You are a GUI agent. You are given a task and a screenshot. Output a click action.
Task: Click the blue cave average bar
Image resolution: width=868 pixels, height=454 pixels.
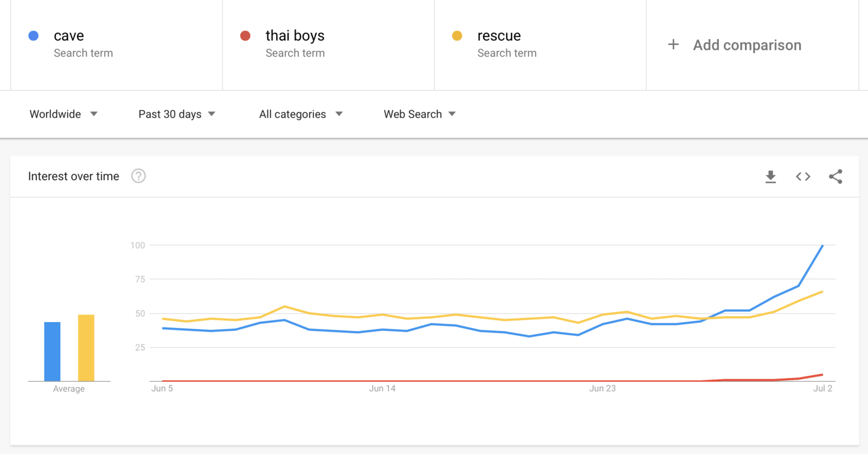(x=52, y=351)
